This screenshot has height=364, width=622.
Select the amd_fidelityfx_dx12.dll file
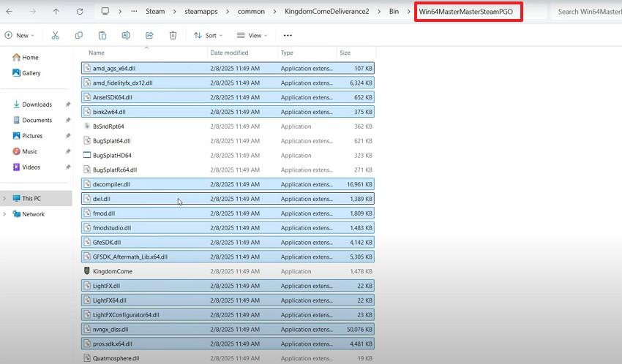tap(228, 83)
